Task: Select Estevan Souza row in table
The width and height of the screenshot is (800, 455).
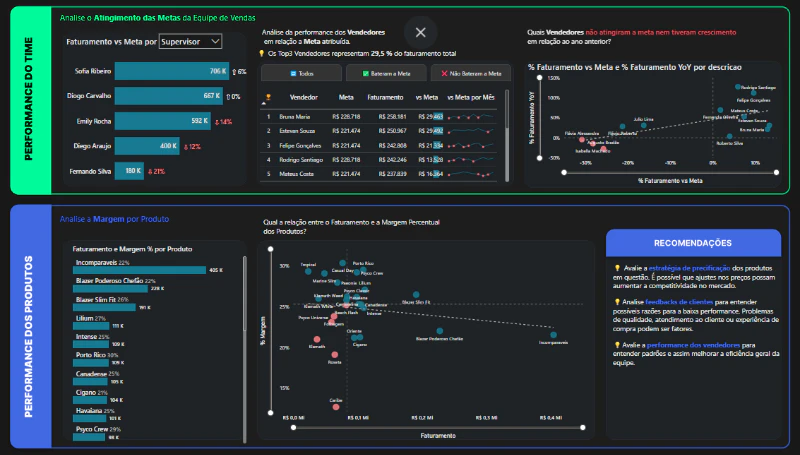Action: pos(380,131)
